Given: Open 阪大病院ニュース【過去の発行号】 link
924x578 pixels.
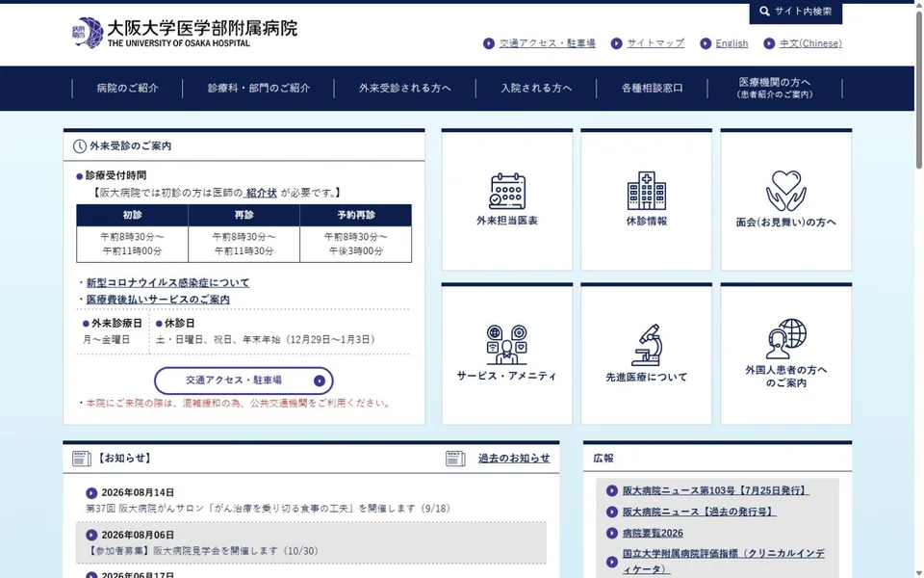Looking at the screenshot, I should click(x=699, y=512).
